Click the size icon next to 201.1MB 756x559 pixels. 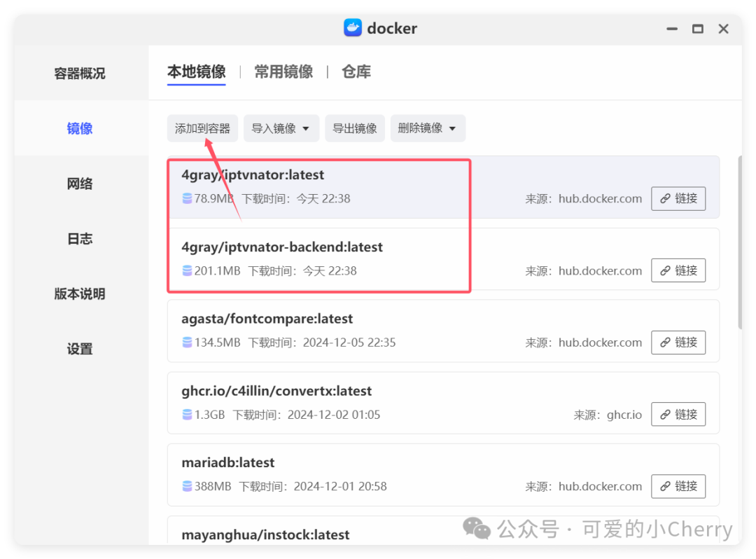point(187,270)
